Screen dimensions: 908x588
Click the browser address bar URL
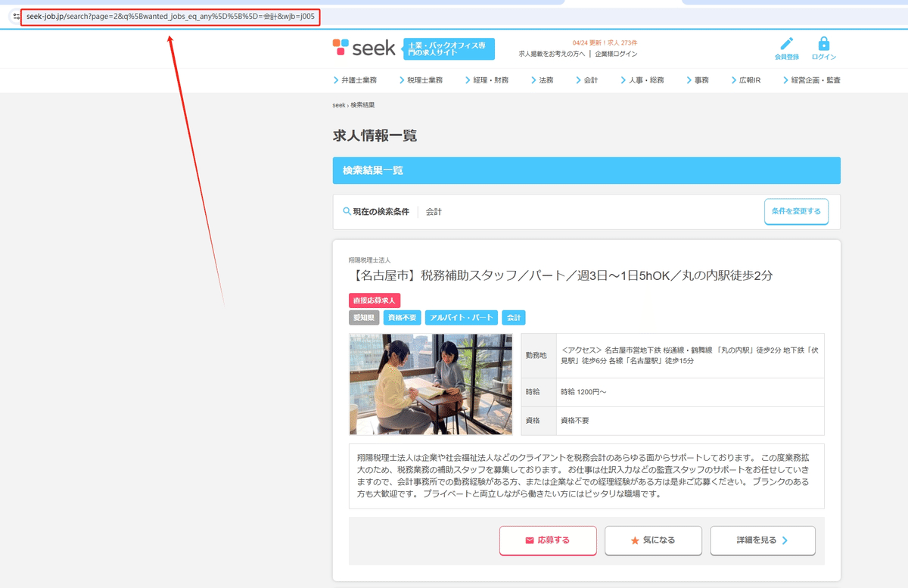[170, 16]
